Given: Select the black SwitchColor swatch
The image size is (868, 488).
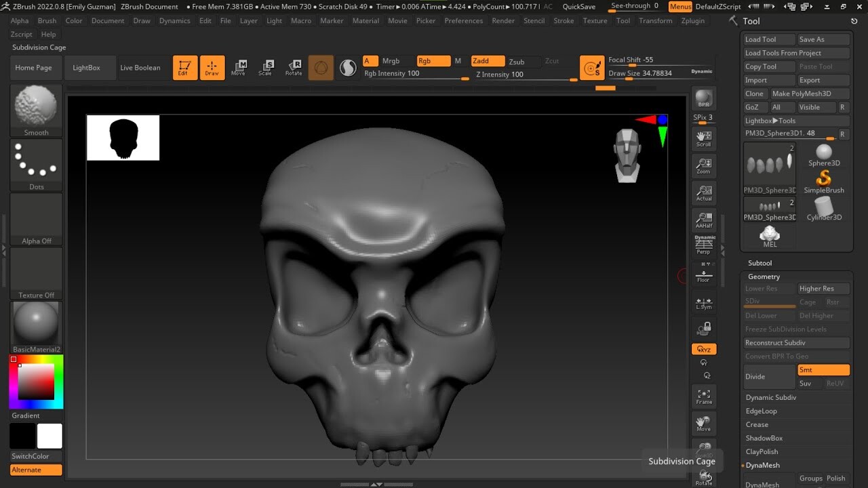Looking at the screenshot, I should coord(21,436).
